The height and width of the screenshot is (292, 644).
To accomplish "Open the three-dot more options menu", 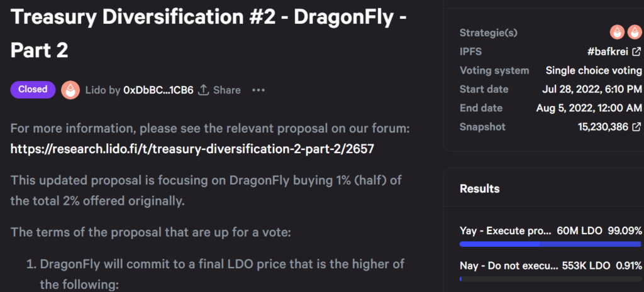I will [258, 90].
